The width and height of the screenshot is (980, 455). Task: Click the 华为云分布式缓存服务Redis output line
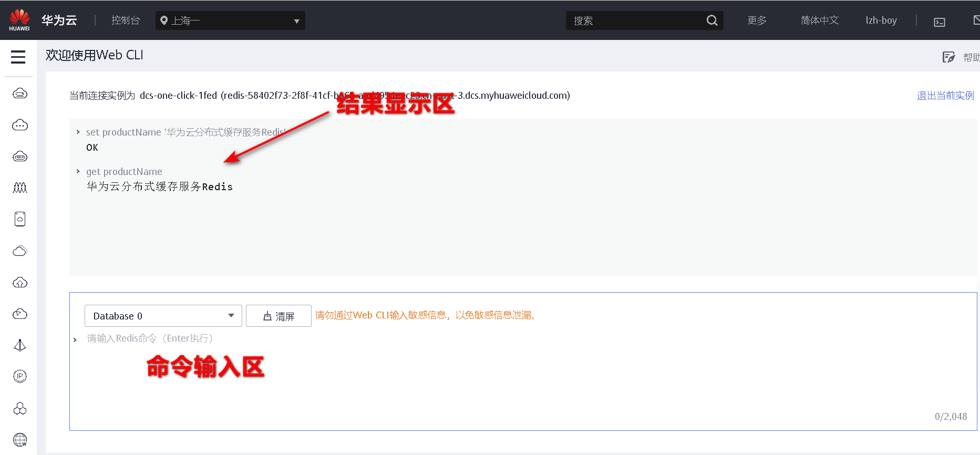(x=160, y=187)
